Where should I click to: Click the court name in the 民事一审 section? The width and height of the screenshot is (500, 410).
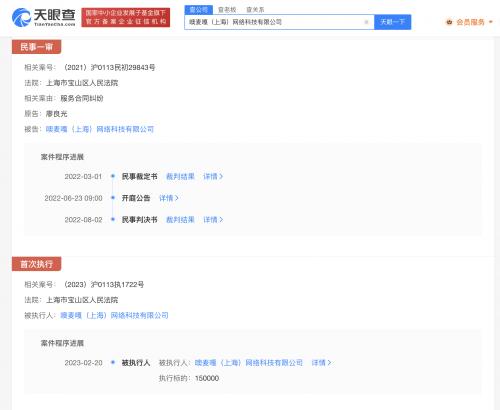pos(82,83)
